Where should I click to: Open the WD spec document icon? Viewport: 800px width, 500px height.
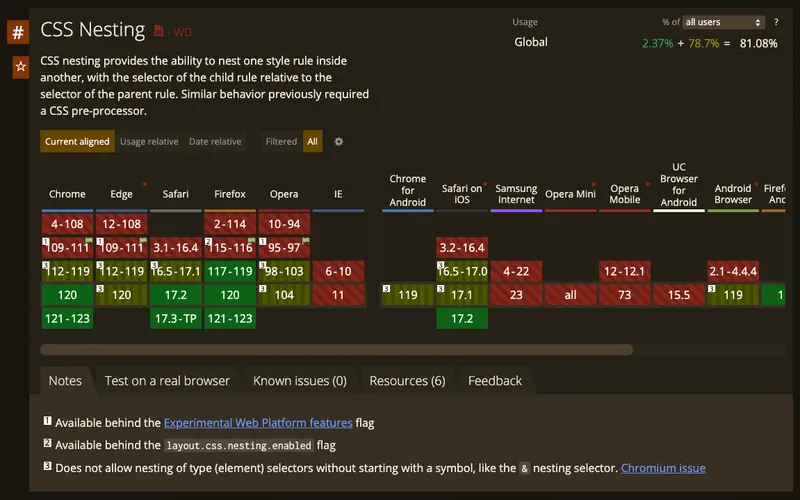tap(159, 31)
